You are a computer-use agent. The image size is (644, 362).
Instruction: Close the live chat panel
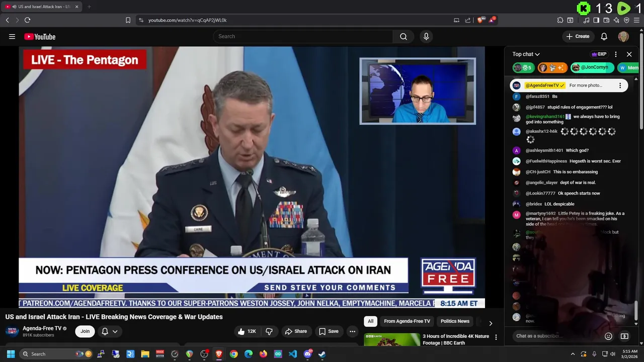click(x=629, y=54)
